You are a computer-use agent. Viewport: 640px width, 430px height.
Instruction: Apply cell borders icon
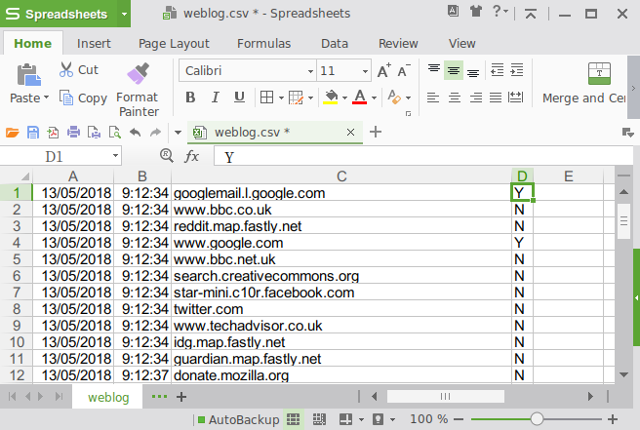(x=267, y=97)
